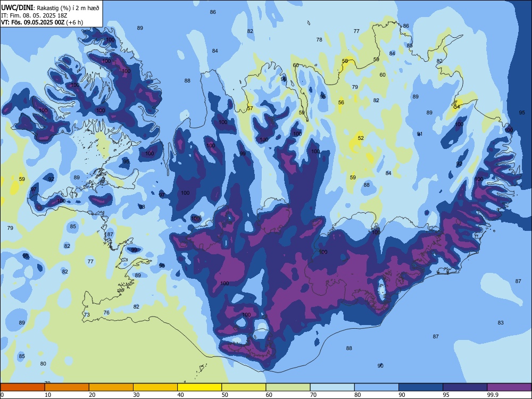Image resolution: width=532 pixels, height=399 pixels.
Task: Click the orange 10–20 legend swatch
Action: pyautogui.click(x=67, y=387)
